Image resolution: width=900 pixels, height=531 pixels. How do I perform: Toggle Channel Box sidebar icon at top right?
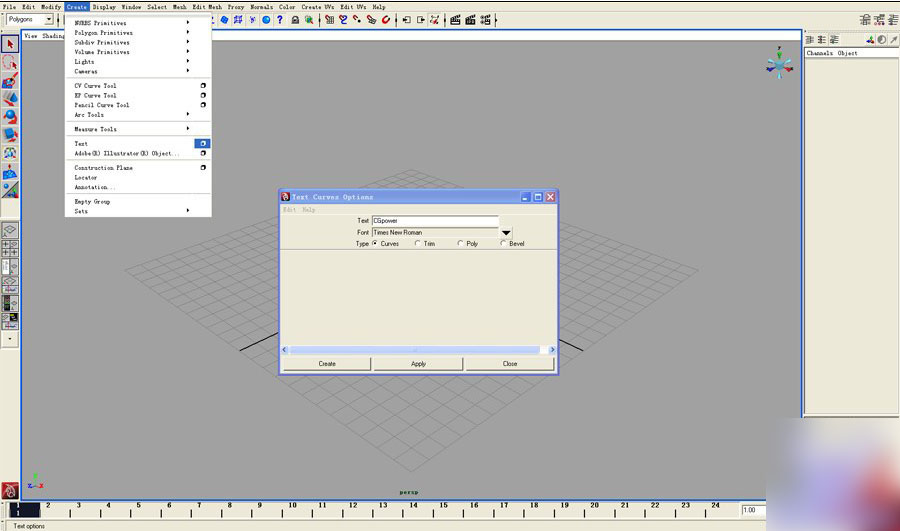pos(893,20)
